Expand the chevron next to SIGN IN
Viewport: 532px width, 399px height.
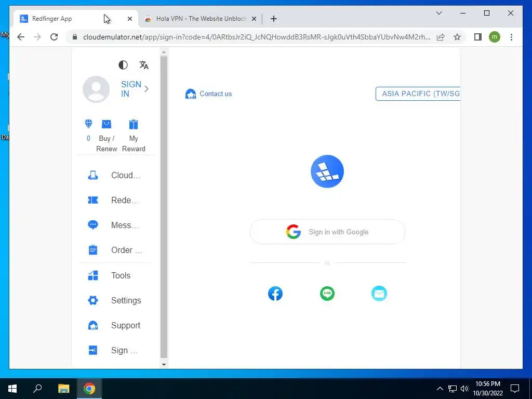tap(147, 89)
